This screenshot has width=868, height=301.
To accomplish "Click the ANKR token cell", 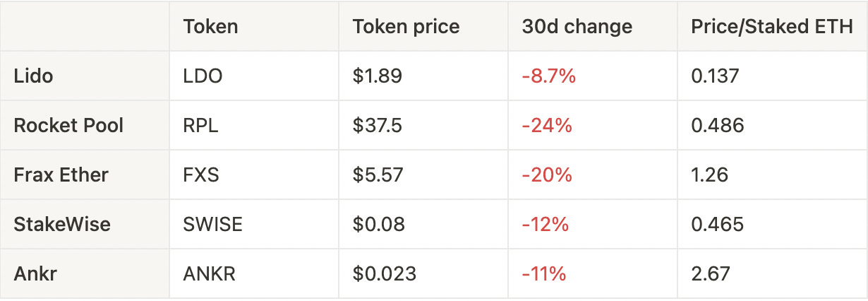I will (209, 273).
